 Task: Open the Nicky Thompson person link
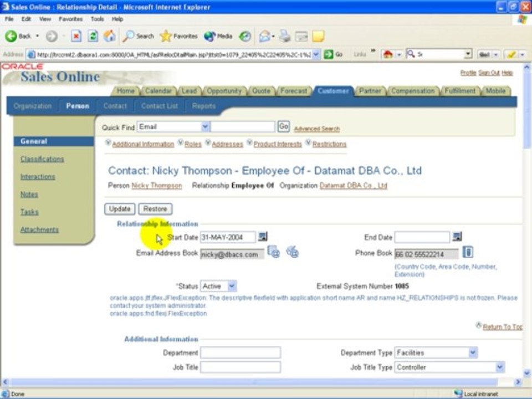[157, 186]
